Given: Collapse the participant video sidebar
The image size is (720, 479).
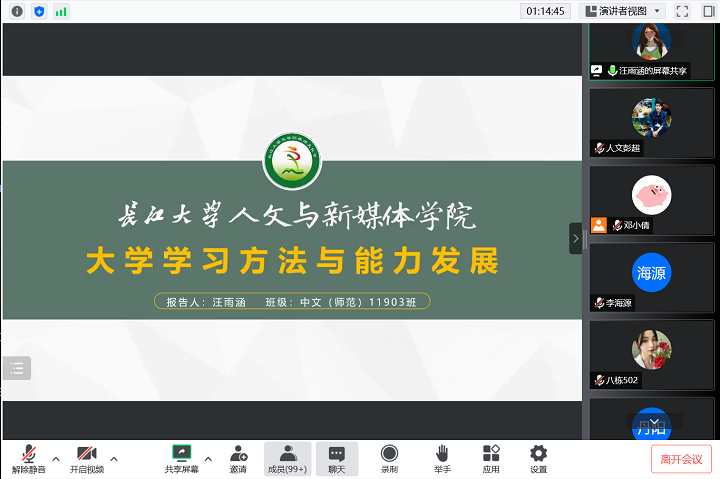Looking at the screenshot, I should pyautogui.click(x=575, y=238).
